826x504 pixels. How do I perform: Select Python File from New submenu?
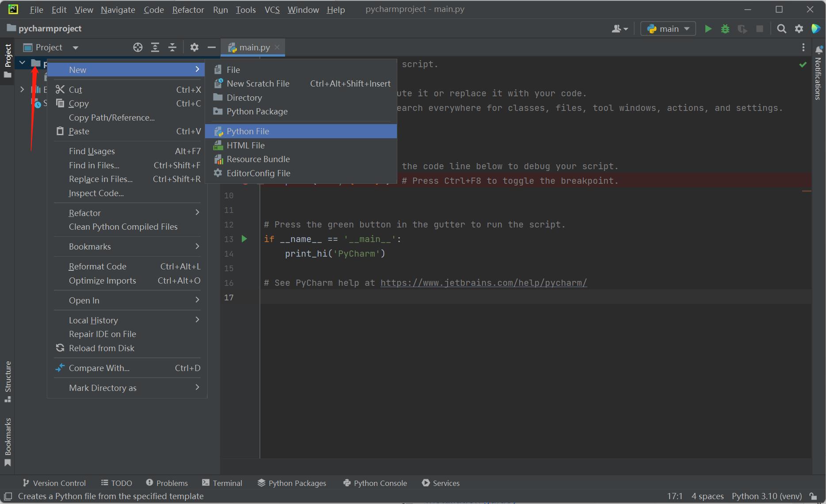tap(247, 131)
